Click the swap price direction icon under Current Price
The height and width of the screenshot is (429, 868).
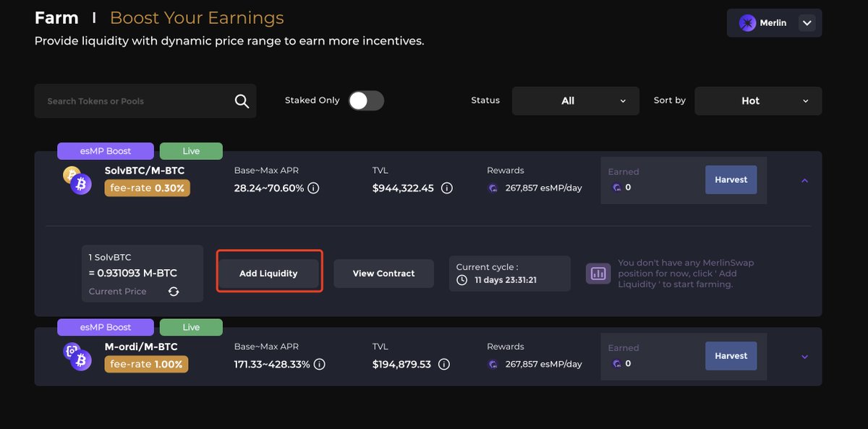pos(174,292)
